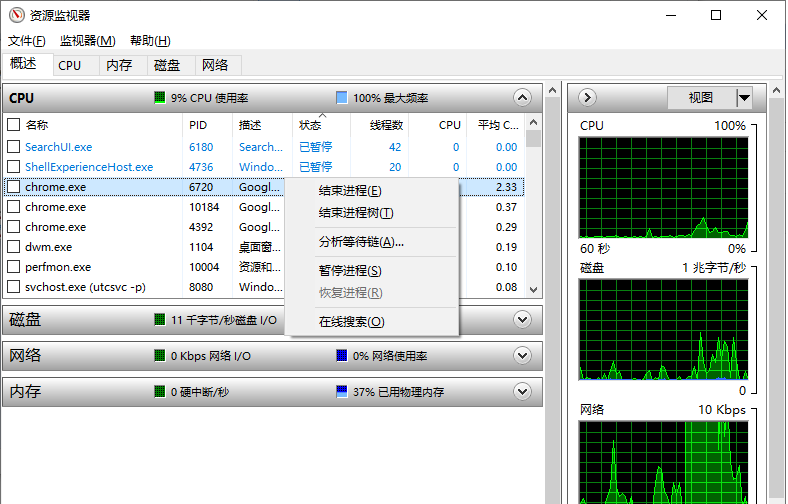The width and height of the screenshot is (788, 504).
Task: Choose 在线搜索(O) from context menu
Action: [372, 322]
